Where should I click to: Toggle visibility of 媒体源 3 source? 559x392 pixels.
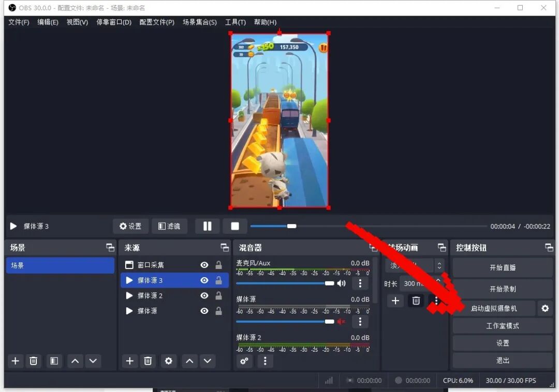[204, 280]
